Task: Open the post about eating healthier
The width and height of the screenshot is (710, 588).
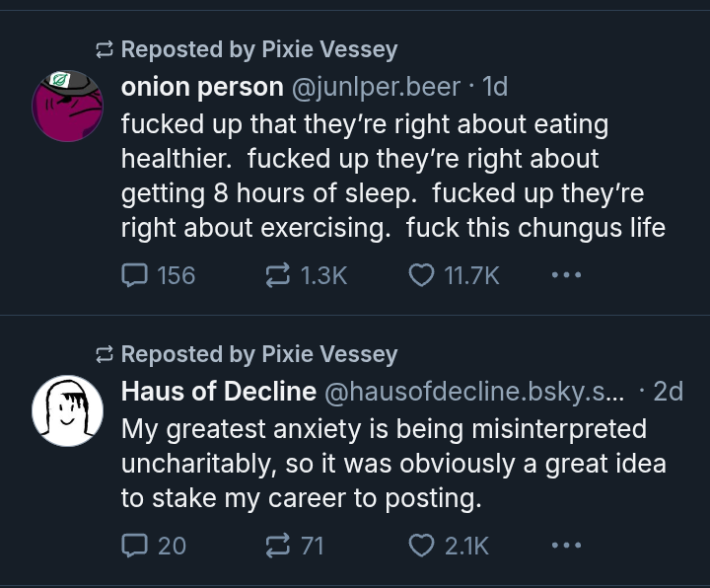Action: (x=393, y=176)
